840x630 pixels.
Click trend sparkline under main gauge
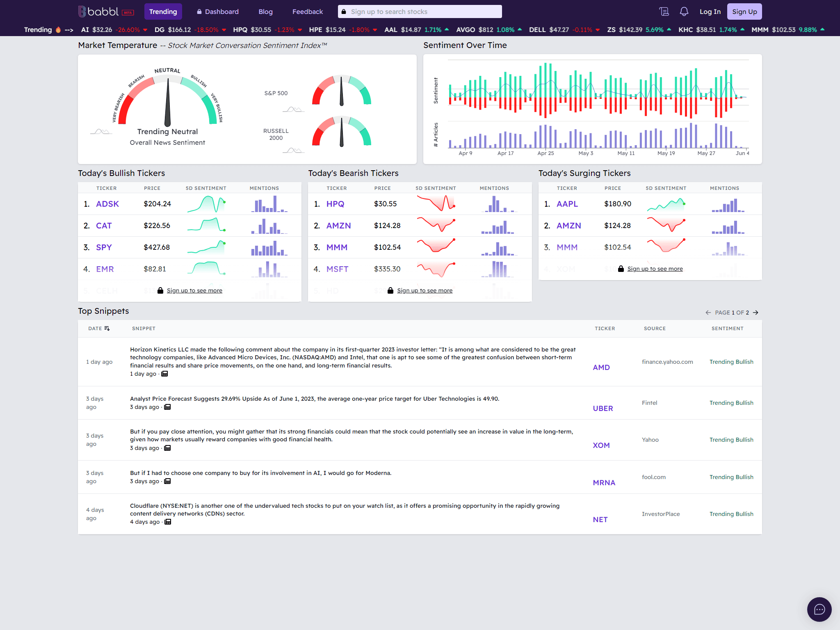tap(101, 132)
